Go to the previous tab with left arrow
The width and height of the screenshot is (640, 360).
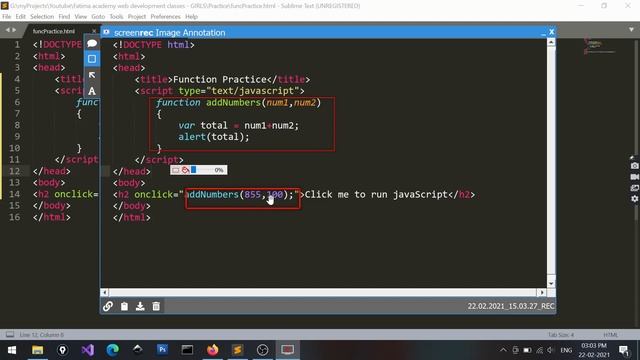click(x=7, y=30)
